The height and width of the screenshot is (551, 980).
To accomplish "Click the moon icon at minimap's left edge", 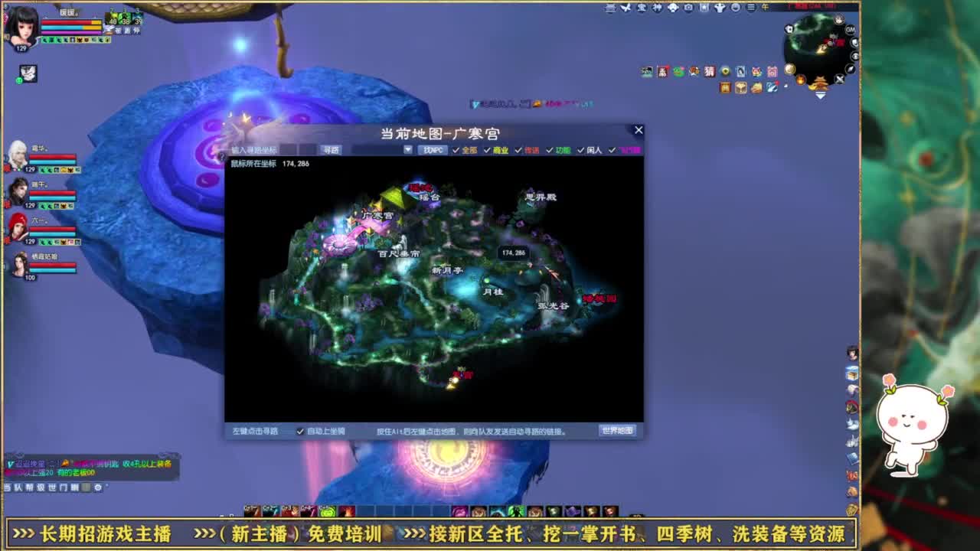I will pyautogui.click(x=789, y=69).
